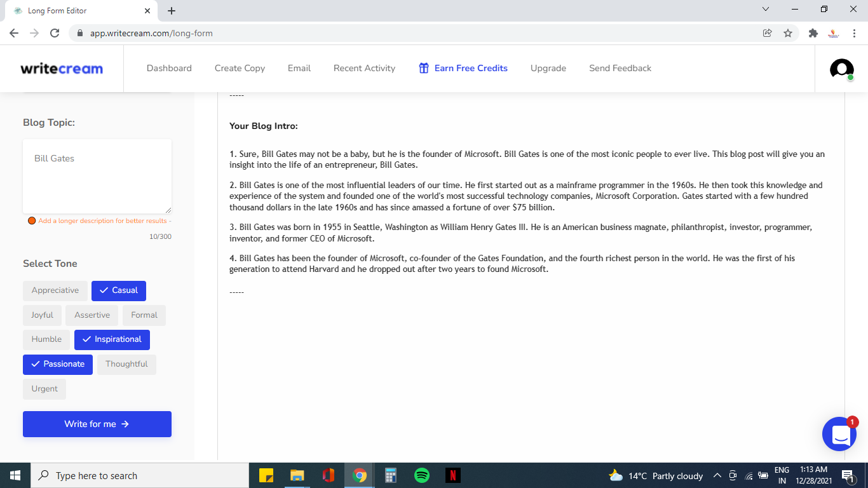
Task: Open the Chrome tab search dropdown
Action: tap(766, 10)
